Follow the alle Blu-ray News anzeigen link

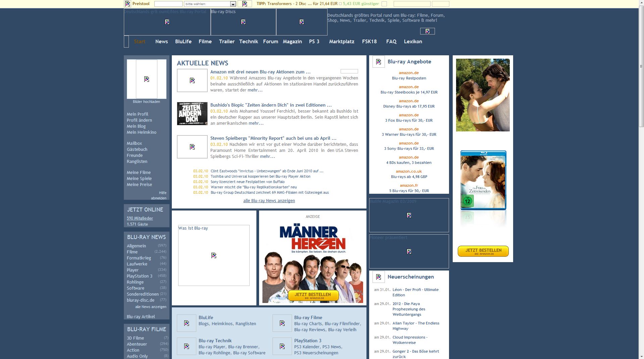(x=269, y=201)
